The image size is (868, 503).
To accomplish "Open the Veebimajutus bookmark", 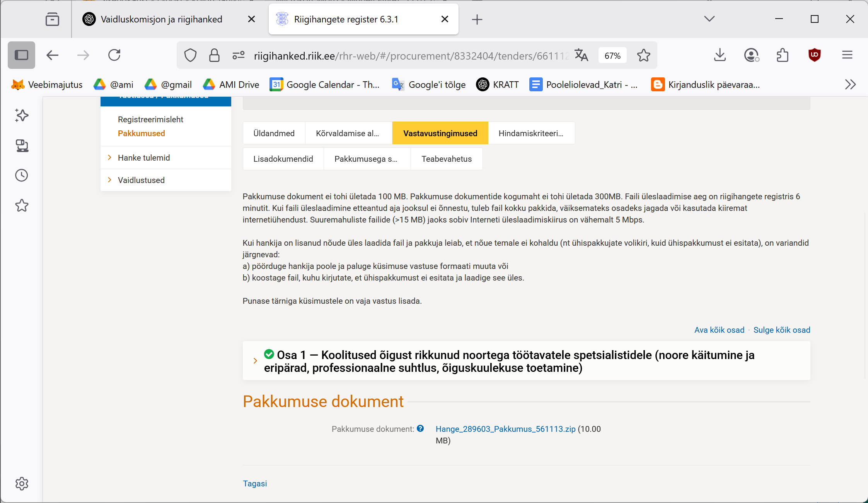I will click(47, 84).
